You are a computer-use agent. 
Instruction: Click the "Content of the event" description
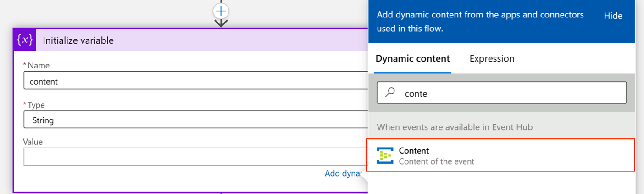[436, 161]
